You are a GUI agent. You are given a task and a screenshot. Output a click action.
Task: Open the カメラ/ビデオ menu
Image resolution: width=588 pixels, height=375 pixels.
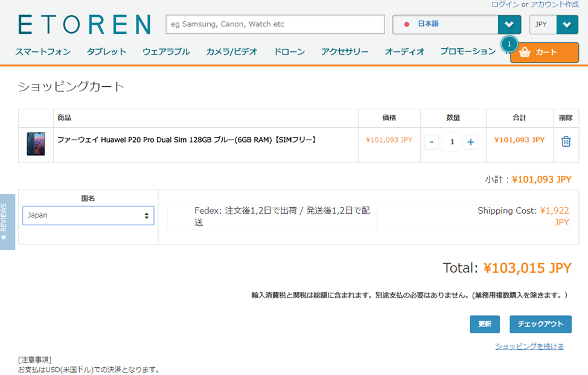(232, 52)
